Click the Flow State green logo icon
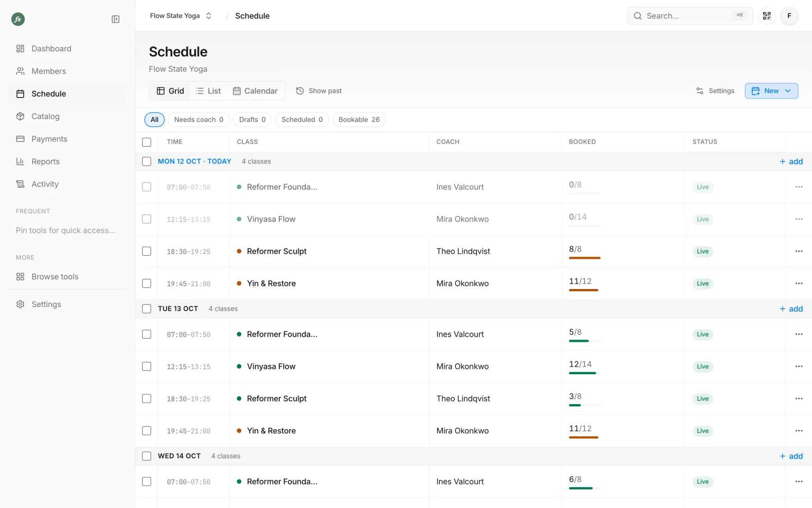Viewport: 812px width, 508px height. 18,19
